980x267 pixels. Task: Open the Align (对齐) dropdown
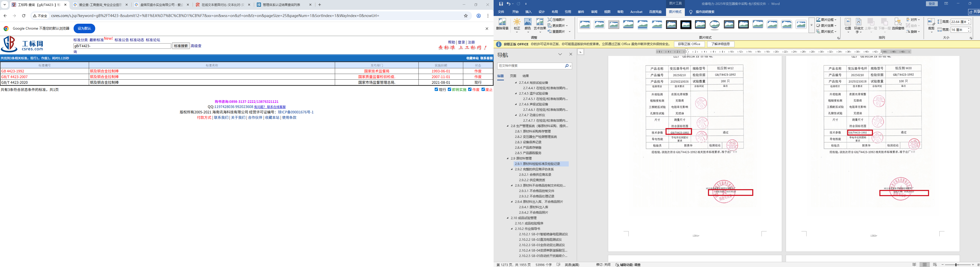pyautogui.click(x=913, y=20)
